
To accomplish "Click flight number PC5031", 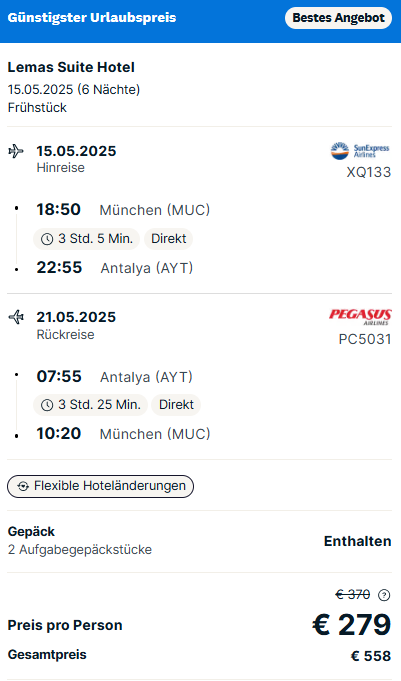I will coord(365,339).
